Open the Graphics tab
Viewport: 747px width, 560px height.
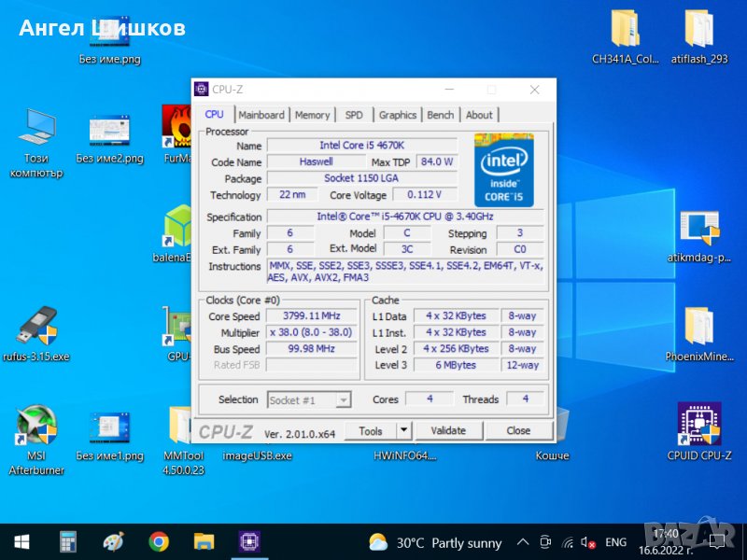pos(397,115)
